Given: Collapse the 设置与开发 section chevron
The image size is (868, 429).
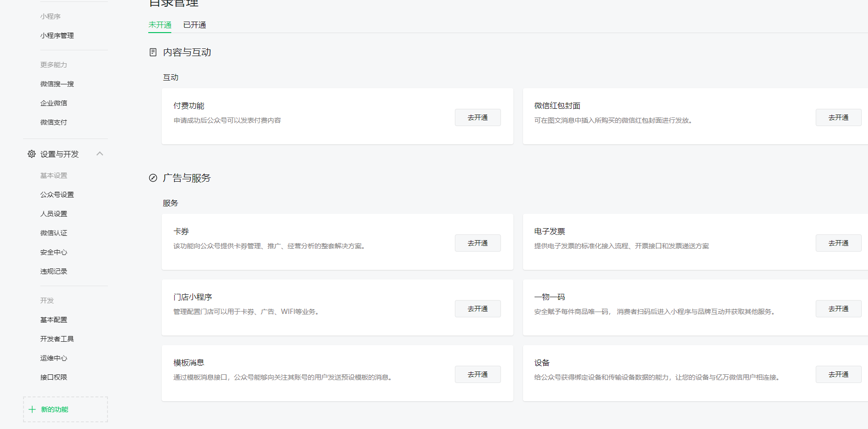Looking at the screenshot, I should coord(100,154).
